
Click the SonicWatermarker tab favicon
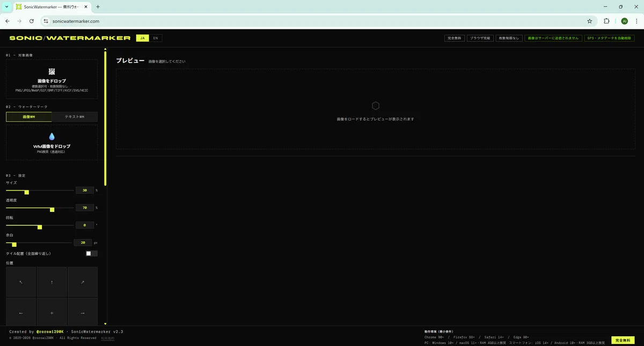coord(19,7)
